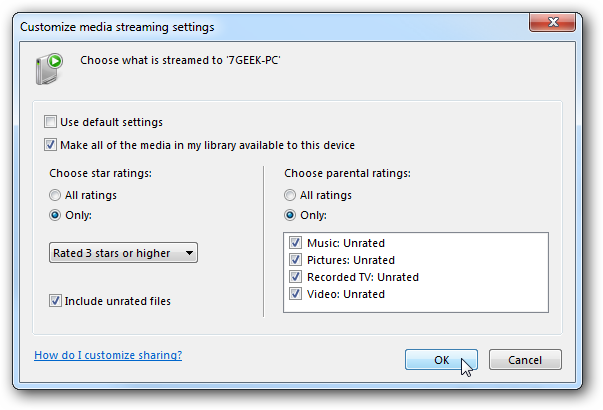Enable the Use default settings checkbox
The image size is (603, 410).
point(50,122)
